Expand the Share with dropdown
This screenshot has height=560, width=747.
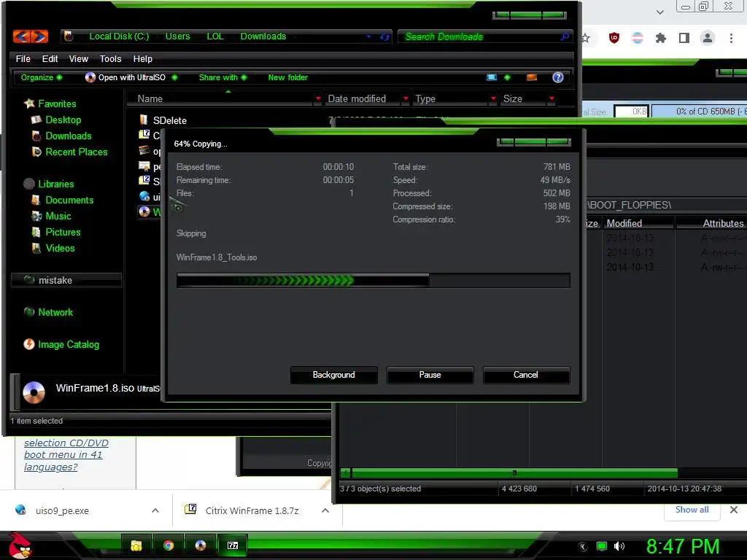coord(222,77)
